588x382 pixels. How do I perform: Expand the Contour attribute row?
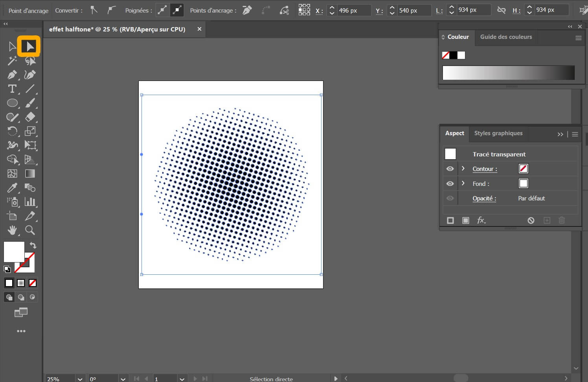(x=463, y=168)
